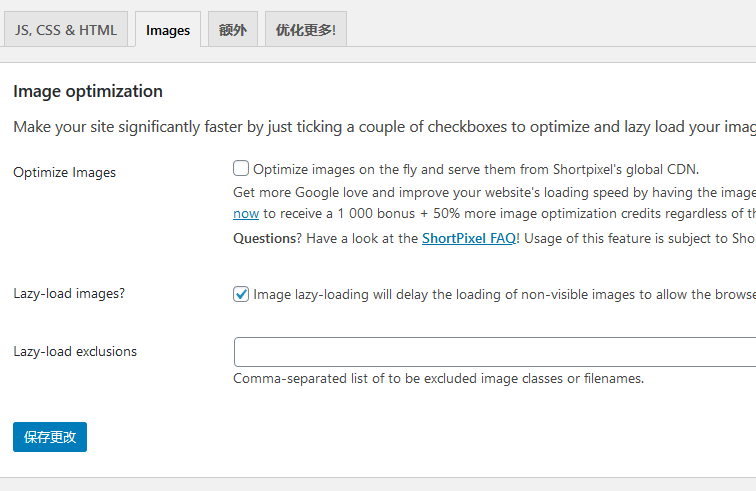
Task: Click the 'Image lazy-loading will delay' label text
Action: [x=500, y=295]
